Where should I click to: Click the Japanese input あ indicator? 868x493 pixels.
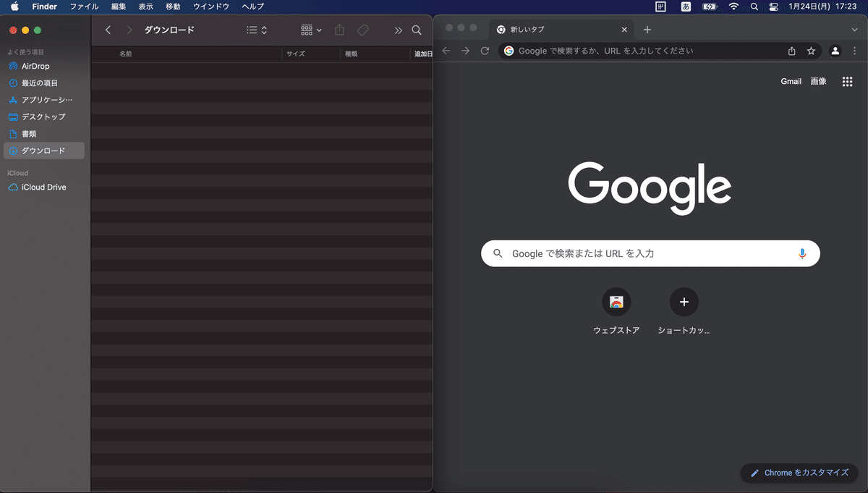click(686, 7)
